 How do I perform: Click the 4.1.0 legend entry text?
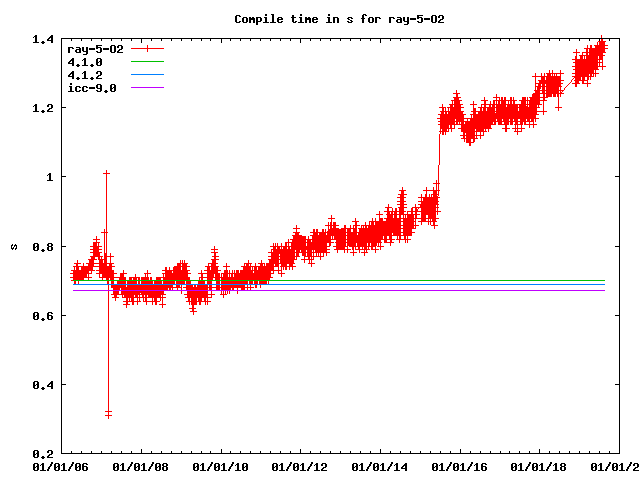[x=84, y=61]
